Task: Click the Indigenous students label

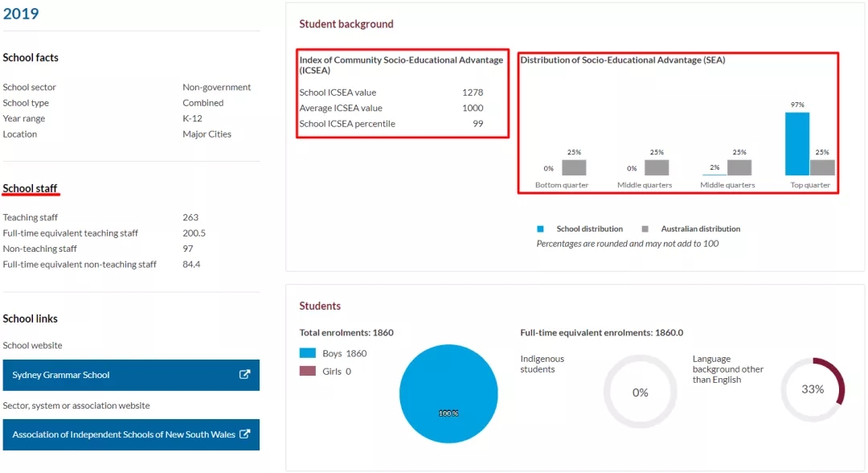Action: point(542,364)
